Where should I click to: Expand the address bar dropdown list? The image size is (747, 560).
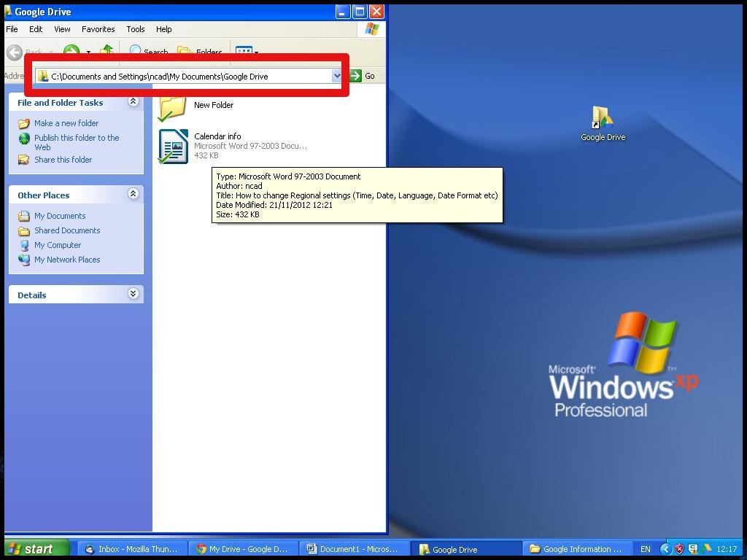tap(337, 76)
